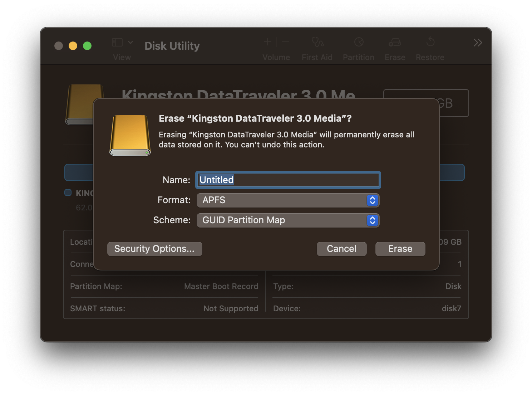
Task: Click the SMART status label
Action: [x=98, y=308]
